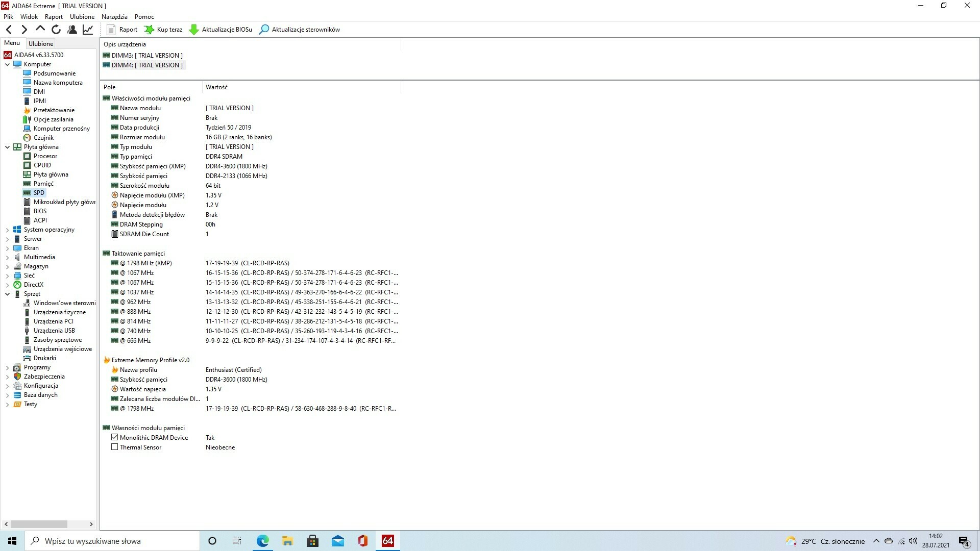Open Aktualizacje BIOSu
The image size is (980, 551).
[x=220, y=30]
